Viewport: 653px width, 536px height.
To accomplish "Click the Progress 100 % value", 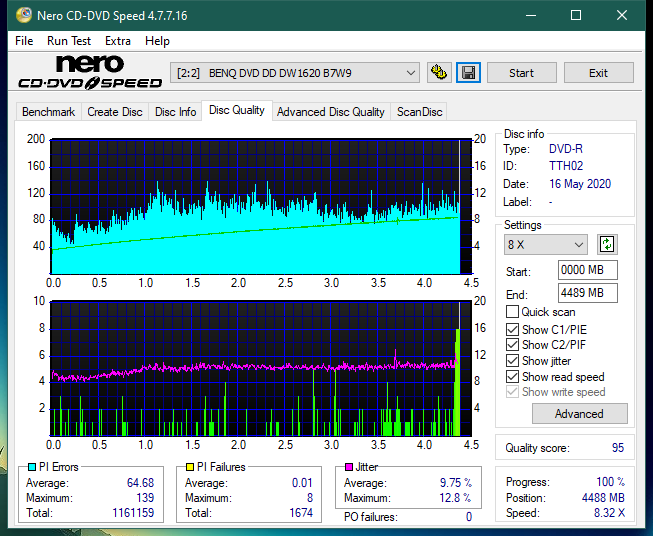I will (610, 482).
